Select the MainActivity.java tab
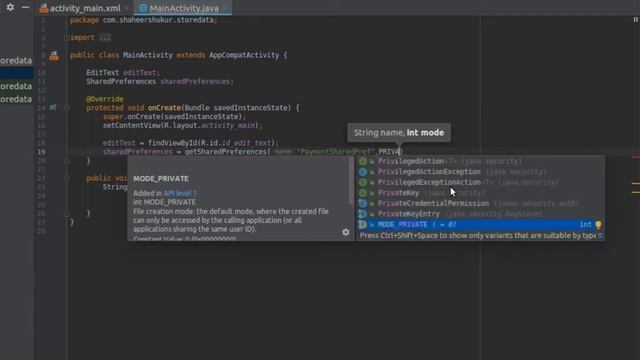The height and width of the screenshot is (360, 640). click(184, 8)
